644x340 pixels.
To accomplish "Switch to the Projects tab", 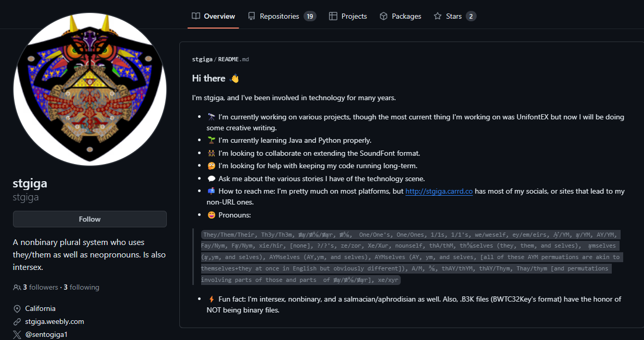I will point(348,16).
